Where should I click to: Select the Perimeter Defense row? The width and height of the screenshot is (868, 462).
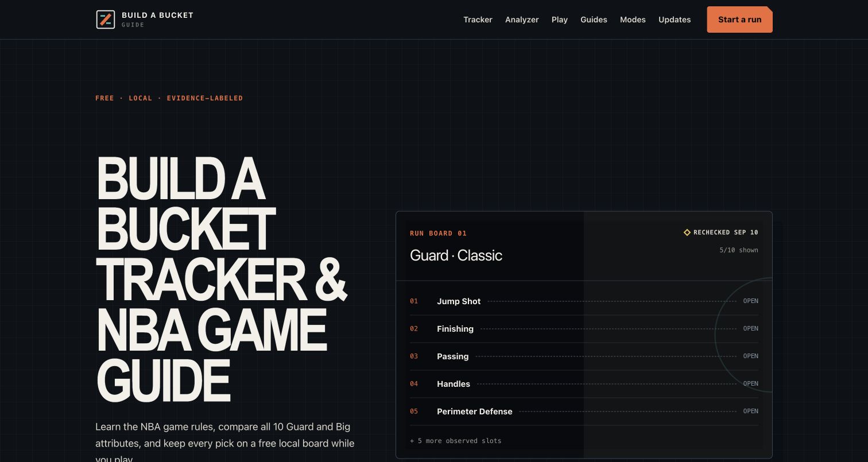click(x=584, y=411)
